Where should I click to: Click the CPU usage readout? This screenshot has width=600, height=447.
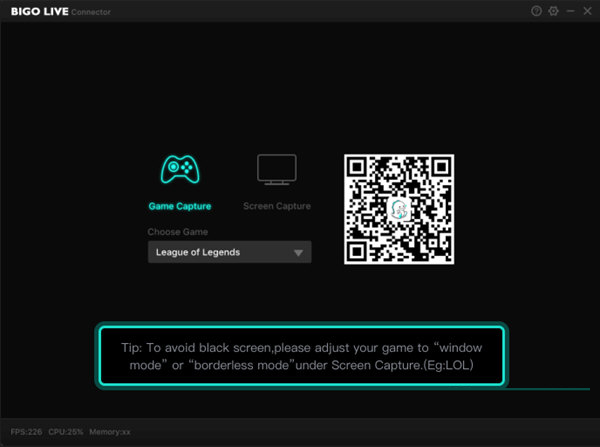tap(66, 432)
